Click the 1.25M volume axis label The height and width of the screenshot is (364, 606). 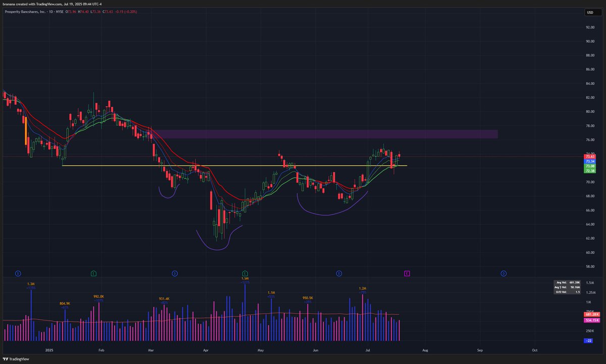coord(590,292)
